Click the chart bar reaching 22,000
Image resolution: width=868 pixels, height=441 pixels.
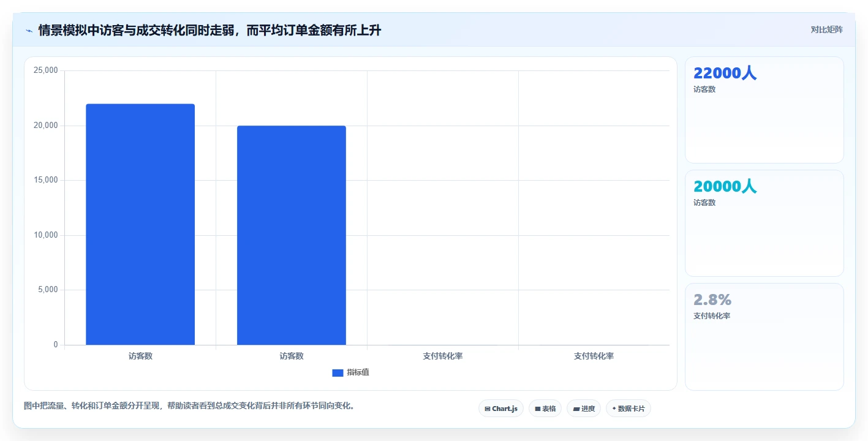tap(140, 224)
